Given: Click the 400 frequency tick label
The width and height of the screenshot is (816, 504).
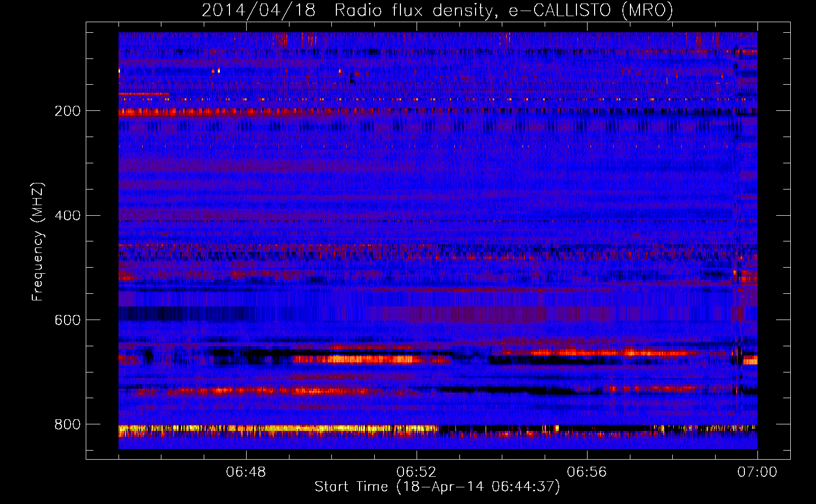Looking at the screenshot, I should coord(68,216).
